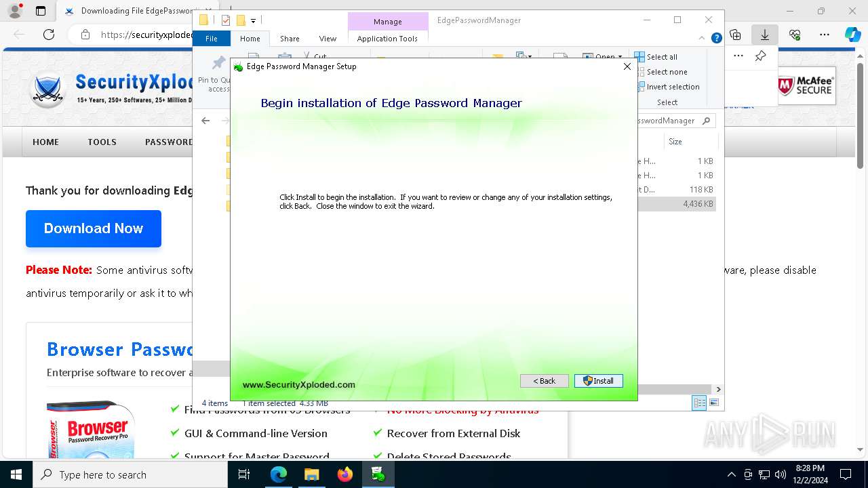This screenshot has width=868, height=488.
Task: Click the site lock icon in address bar
Action: click(85, 35)
